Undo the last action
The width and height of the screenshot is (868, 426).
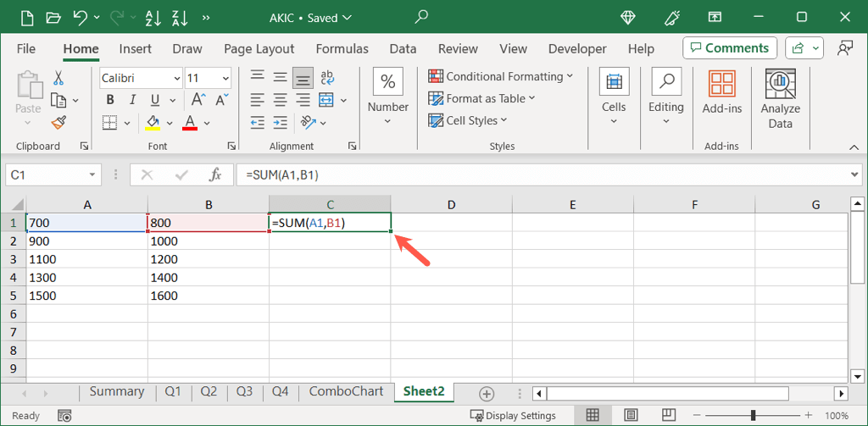(81, 18)
